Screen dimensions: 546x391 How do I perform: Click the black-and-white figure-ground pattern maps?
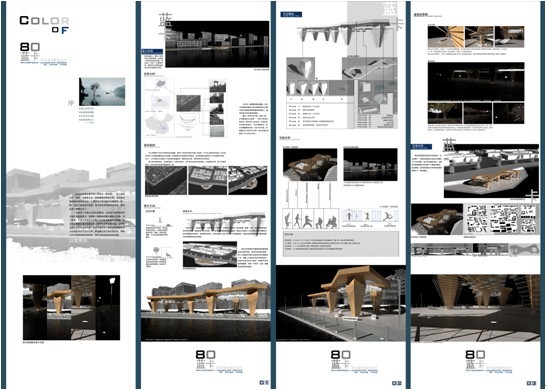click(x=501, y=219)
